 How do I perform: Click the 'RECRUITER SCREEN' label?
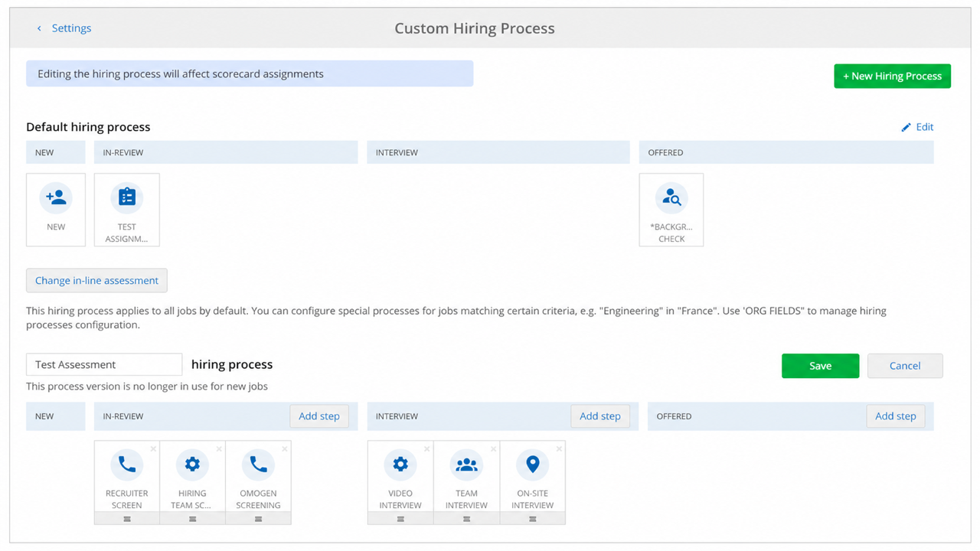127,499
